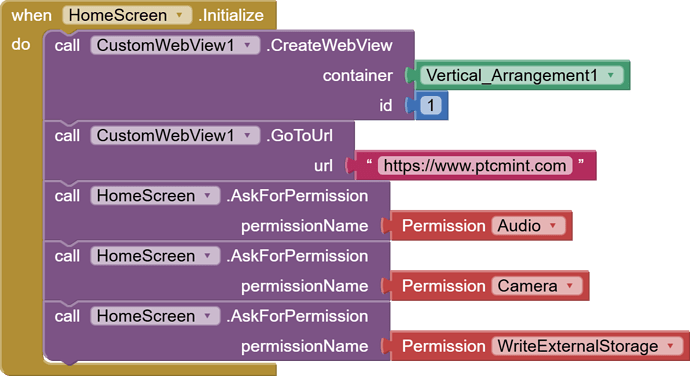Open the Camera permission dropdown
This screenshot has height=376, width=690.
pyautogui.click(x=536, y=286)
